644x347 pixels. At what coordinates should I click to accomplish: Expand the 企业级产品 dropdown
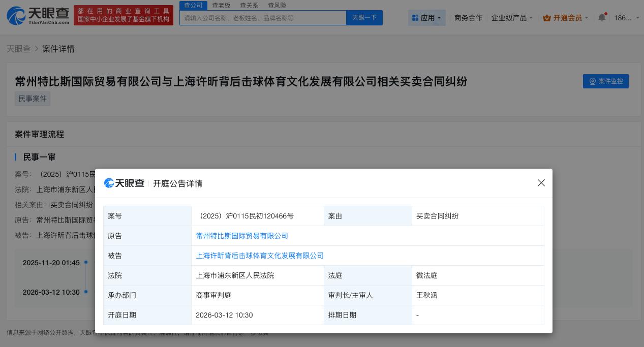click(x=512, y=18)
